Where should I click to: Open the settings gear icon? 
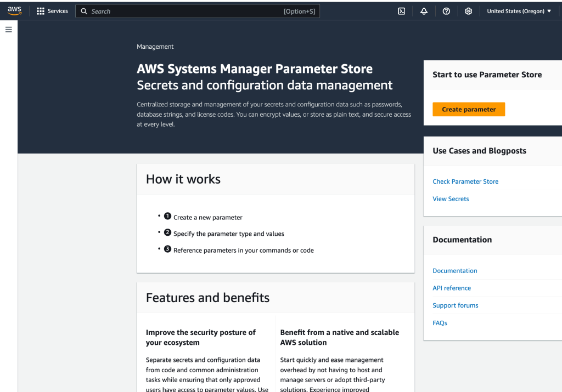coord(468,11)
